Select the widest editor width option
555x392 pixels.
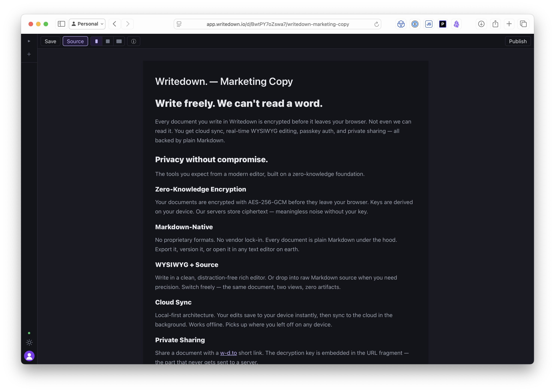point(119,41)
